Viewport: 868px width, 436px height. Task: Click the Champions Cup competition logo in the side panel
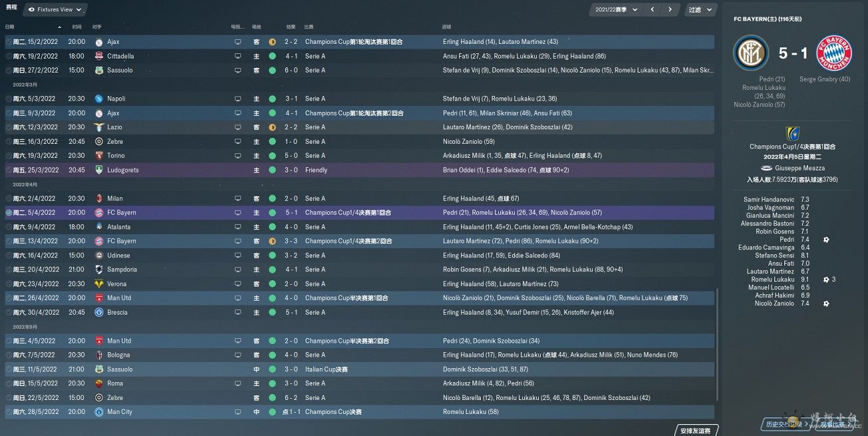(x=792, y=133)
